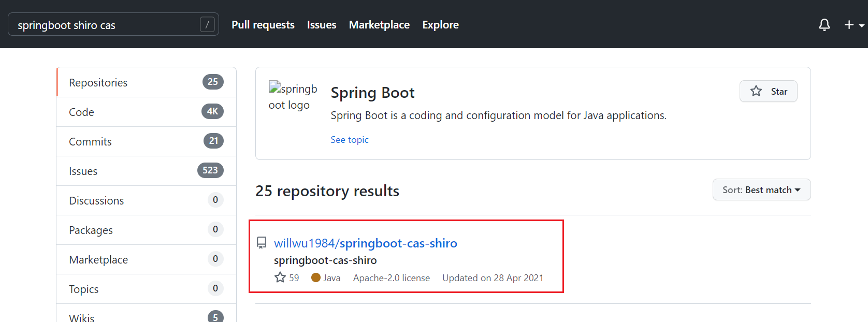This screenshot has height=322, width=868.
Task: Click the slash shortcut icon in search box
Action: (207, 24)
